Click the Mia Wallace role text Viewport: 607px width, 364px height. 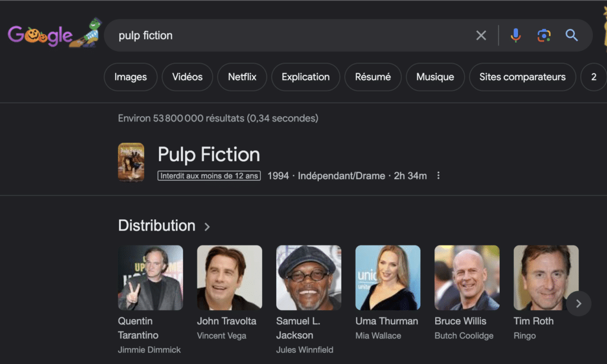pos(378,336)
